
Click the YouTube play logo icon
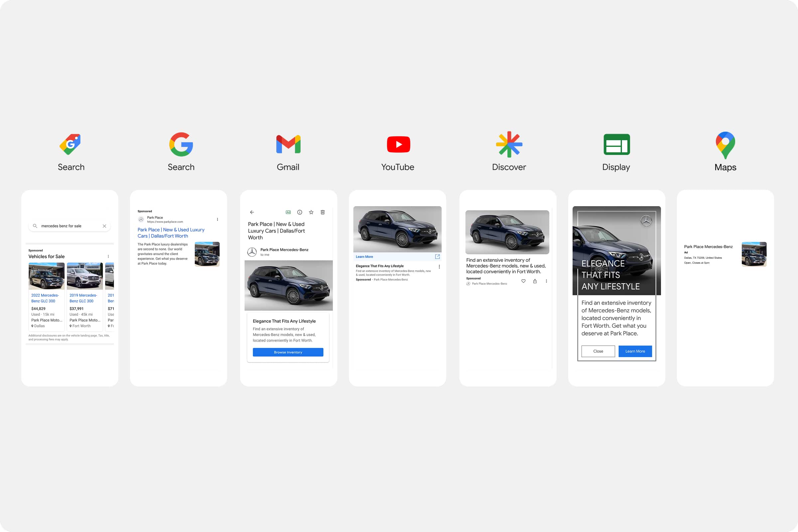tap(398, 145)
